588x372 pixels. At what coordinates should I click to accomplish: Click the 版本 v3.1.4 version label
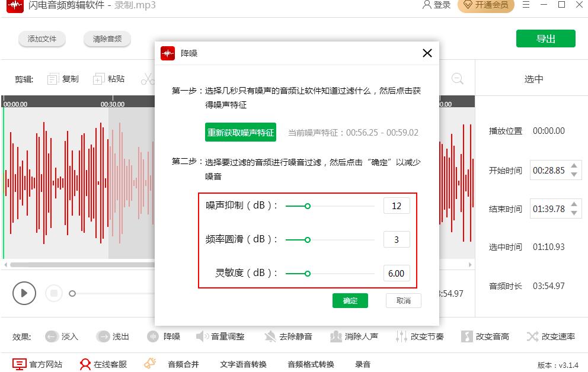click(x=558, y=365)
